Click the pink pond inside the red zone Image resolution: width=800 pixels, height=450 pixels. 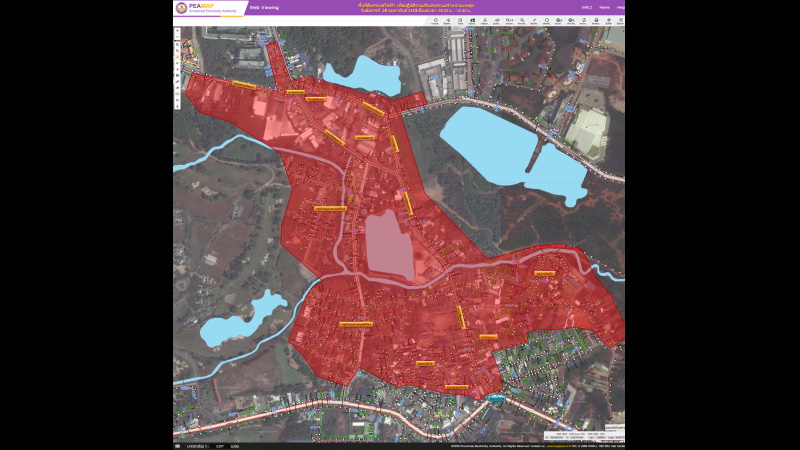pyautogui.click(x=389, y=245)
